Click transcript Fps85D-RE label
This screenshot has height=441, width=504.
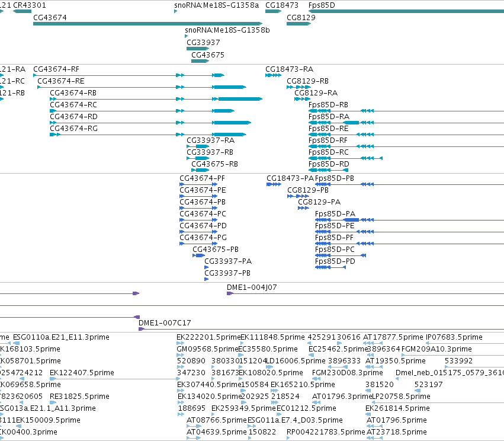(x=328, y=129)
